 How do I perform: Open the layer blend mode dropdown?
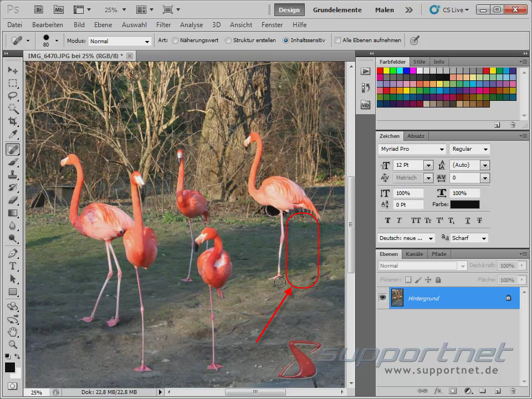click(x=421, y=265)
